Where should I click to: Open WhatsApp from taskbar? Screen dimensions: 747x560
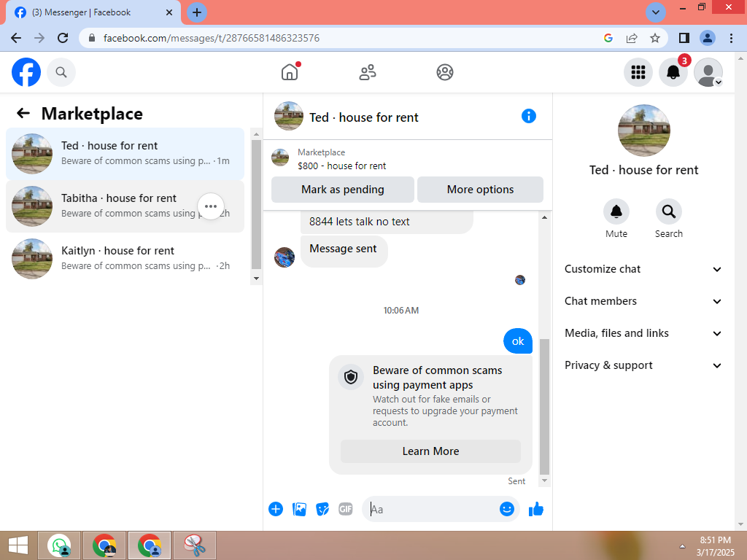[x=59, y=545]
